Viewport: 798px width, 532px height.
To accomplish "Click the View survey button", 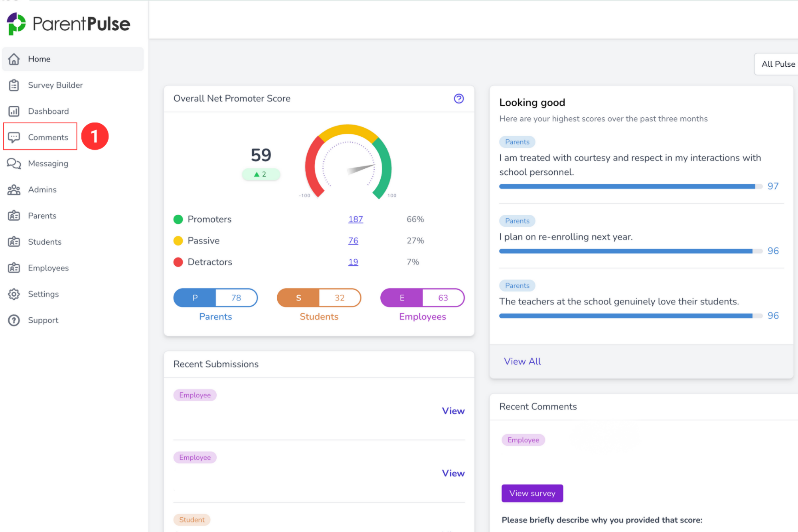I will [532, 493].
